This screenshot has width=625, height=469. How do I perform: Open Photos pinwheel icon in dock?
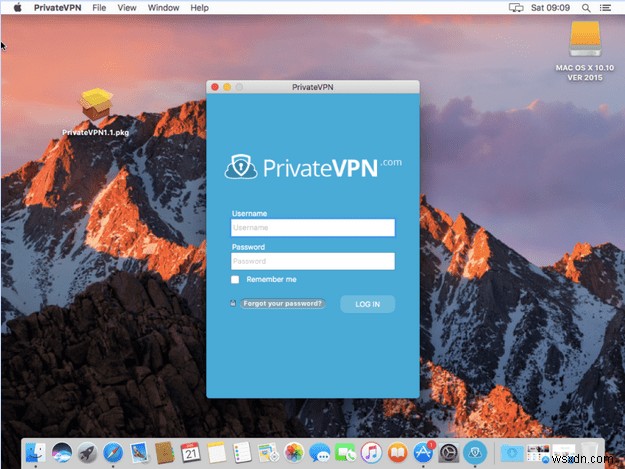click(x=294, y=453)
